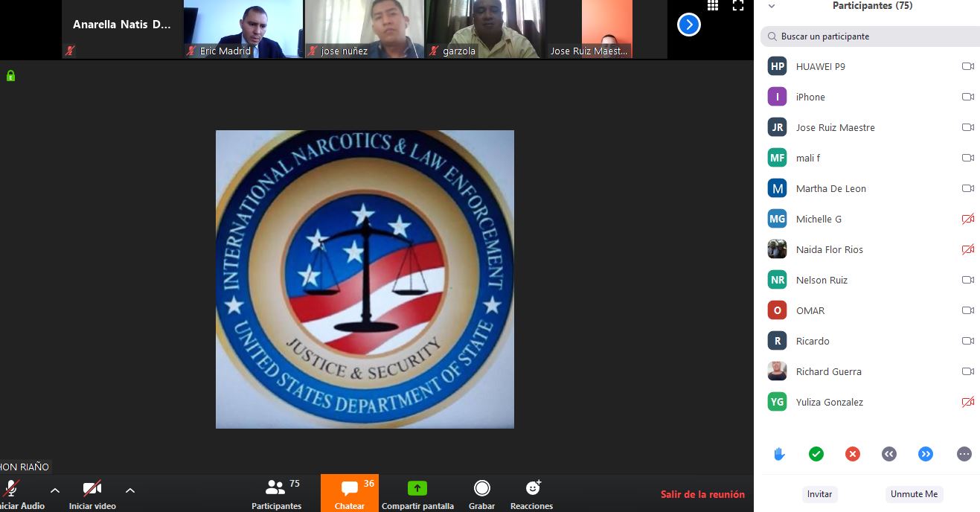Click Yuliza Gonzalez's disabled camera icon
The width and height of the screenshot is (980, 512).
tap(968, 402)
